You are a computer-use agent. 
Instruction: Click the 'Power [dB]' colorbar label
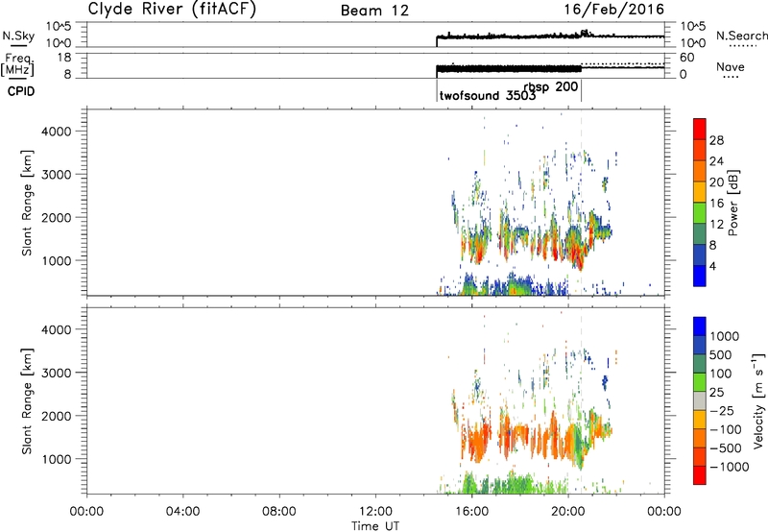(x=732, y=203)
